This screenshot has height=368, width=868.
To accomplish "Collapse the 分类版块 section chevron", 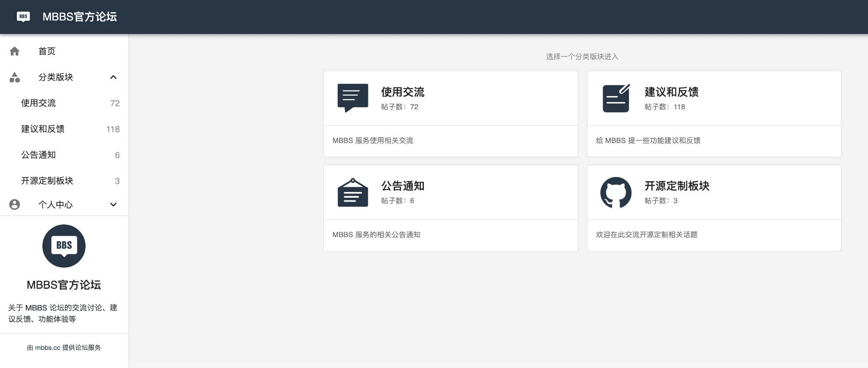I will (x=113, y=77).
